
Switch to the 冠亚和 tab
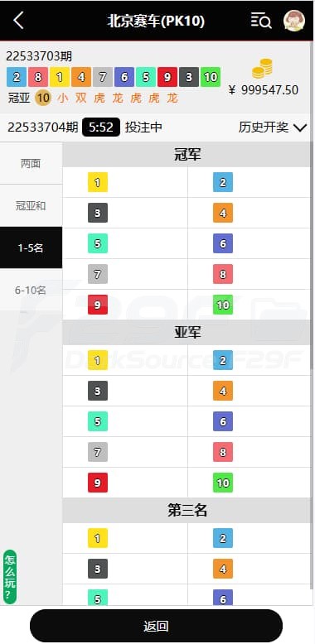(31, 206)
